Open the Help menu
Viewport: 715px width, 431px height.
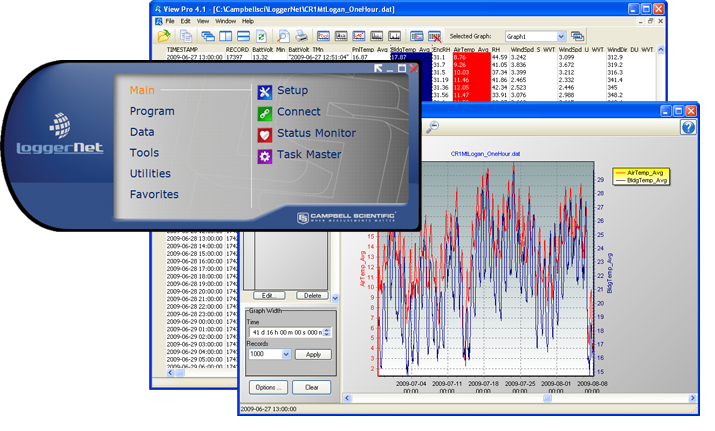[248, 21]
